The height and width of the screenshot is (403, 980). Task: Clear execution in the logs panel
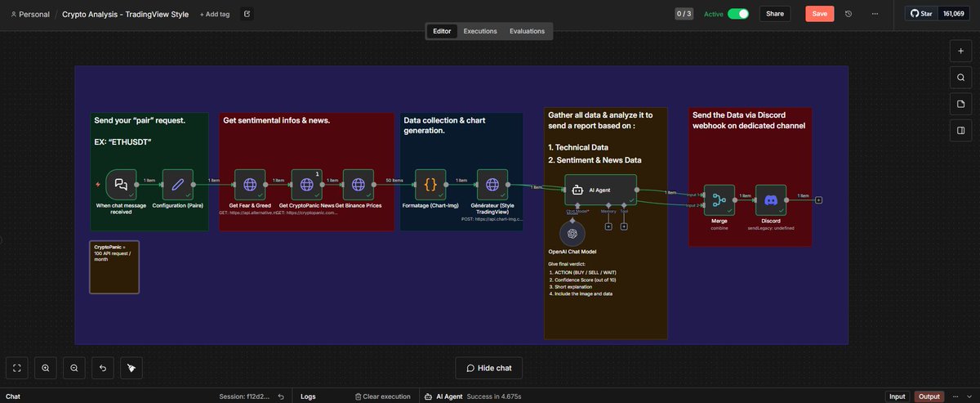(x=383, y=396)
